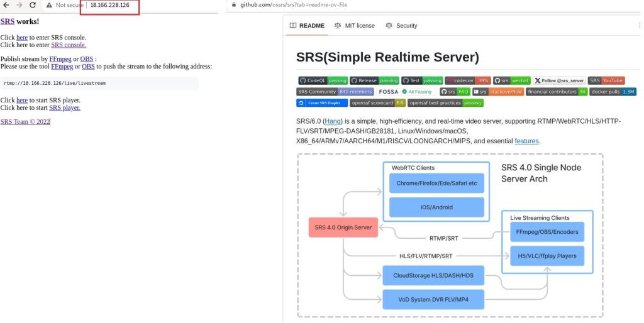Click the address bar showing 18.166.228.126
This screenshot has height=323, width=644.
click(x=110, y=5)
